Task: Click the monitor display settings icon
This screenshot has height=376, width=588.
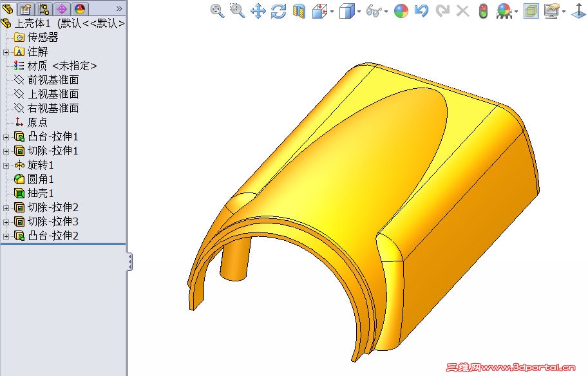Action: 552,11
